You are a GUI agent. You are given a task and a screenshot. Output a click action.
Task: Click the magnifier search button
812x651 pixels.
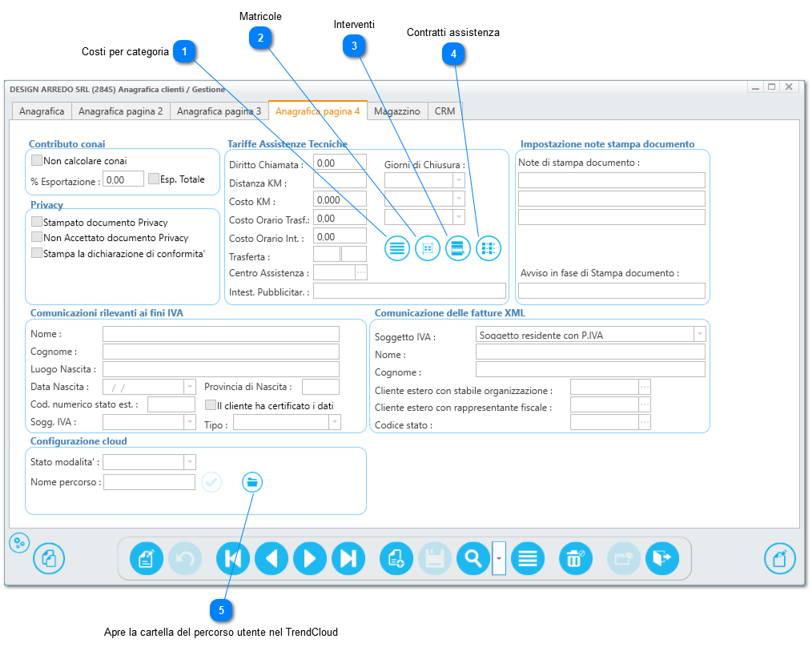(x=473, y=559)
